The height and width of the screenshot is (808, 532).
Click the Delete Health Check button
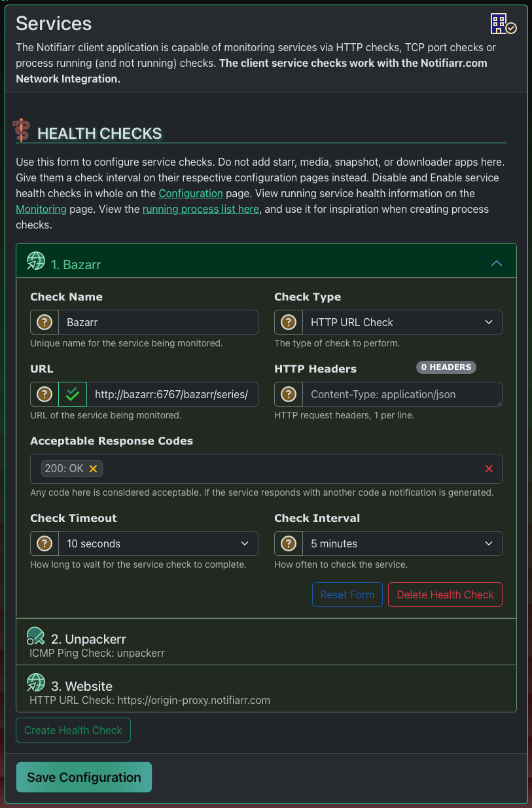[x=445, y=595]
